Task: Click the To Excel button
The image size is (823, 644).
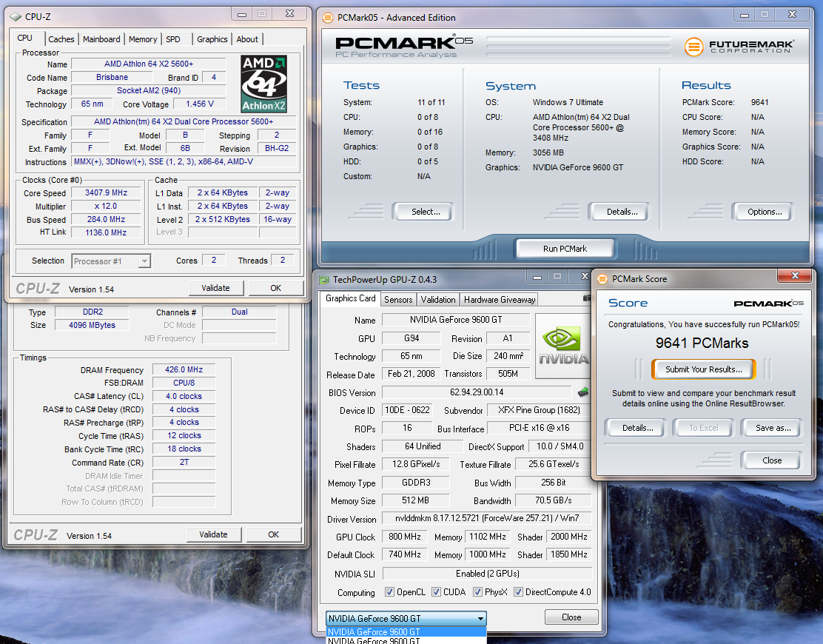Action: tap(703, 428)
